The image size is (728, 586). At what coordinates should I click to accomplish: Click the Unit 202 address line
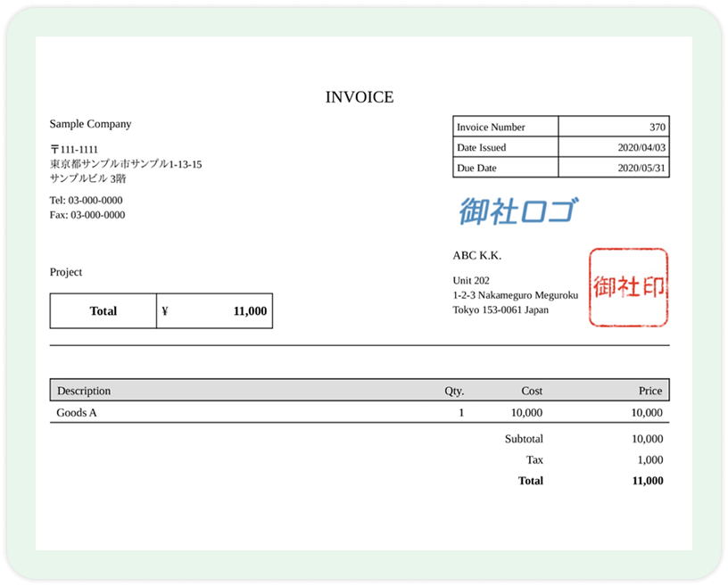pos(471,280)
